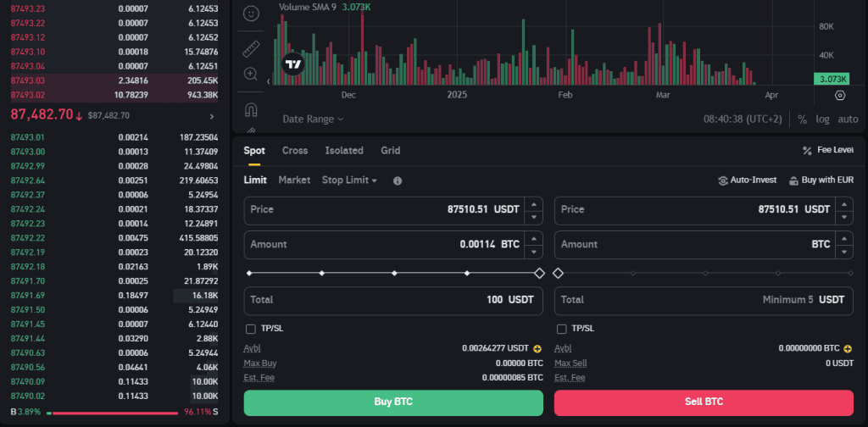Click the Max Buy label
The image size is (868, 427).
[260, 363]
